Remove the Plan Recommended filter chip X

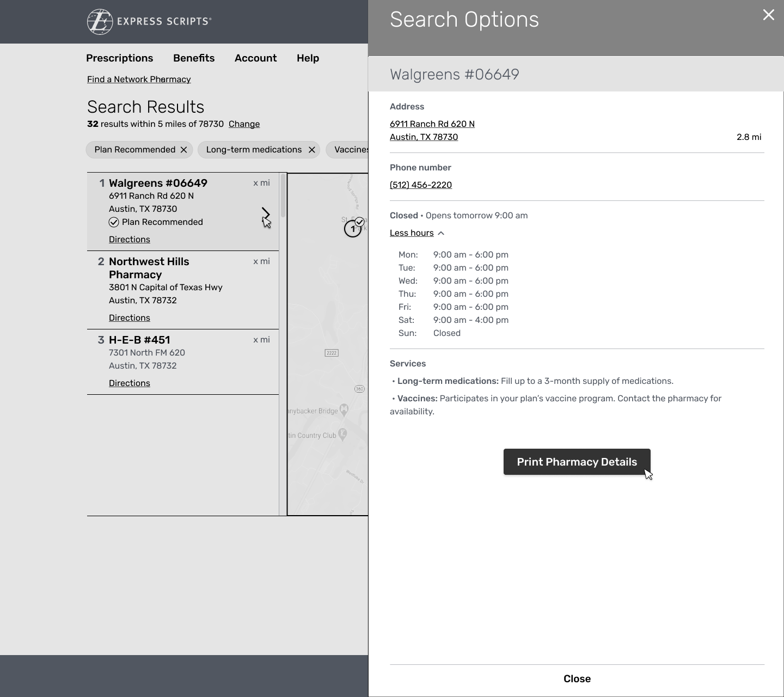pyautogui.click(x=183, y=150)
